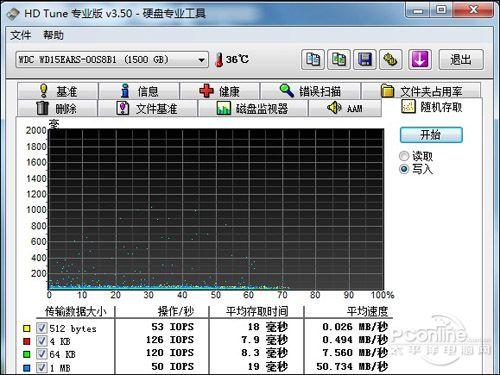
Task: Click the 操作/秒 column header
Action: [x=176, y=311]
